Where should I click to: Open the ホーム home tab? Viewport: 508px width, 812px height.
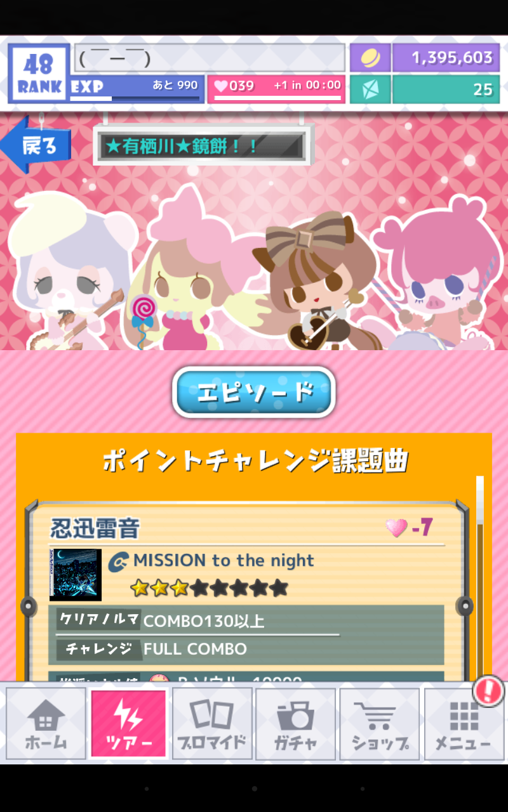click(x=46, y=723)
